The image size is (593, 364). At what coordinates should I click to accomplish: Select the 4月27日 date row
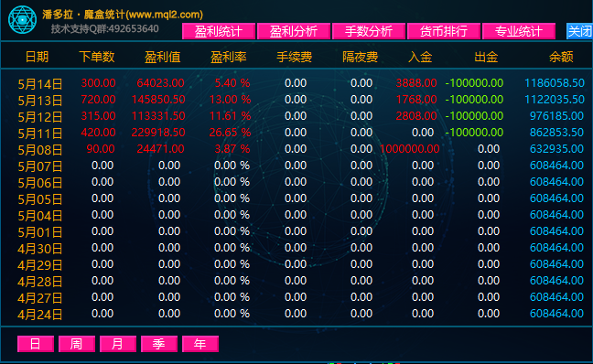40,298
